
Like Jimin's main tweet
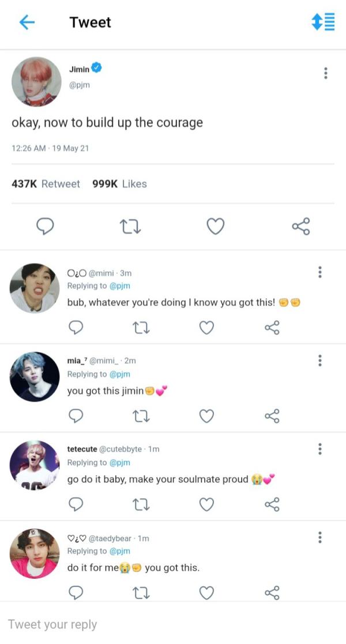tap(215, 227)
